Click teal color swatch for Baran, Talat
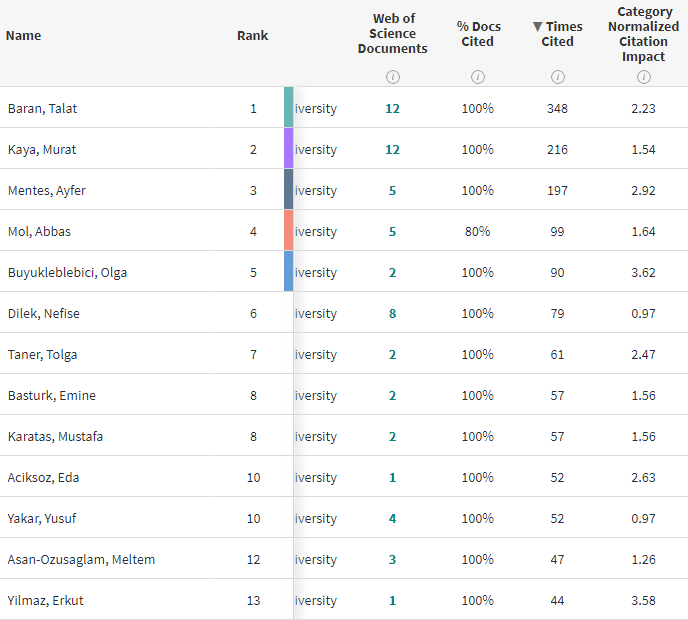 289,108
